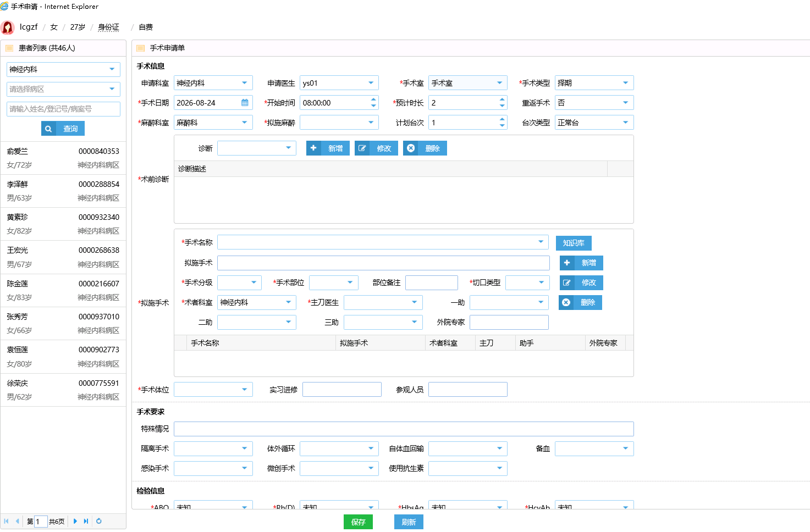Increase the 预计时长 value
The image size is (810, 532).
tap(502, 99)
